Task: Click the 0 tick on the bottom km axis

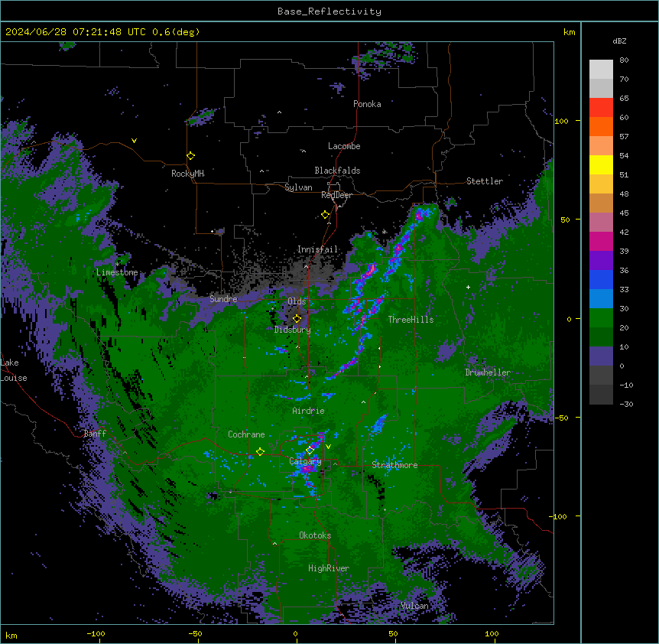Action: click(295, 633)
